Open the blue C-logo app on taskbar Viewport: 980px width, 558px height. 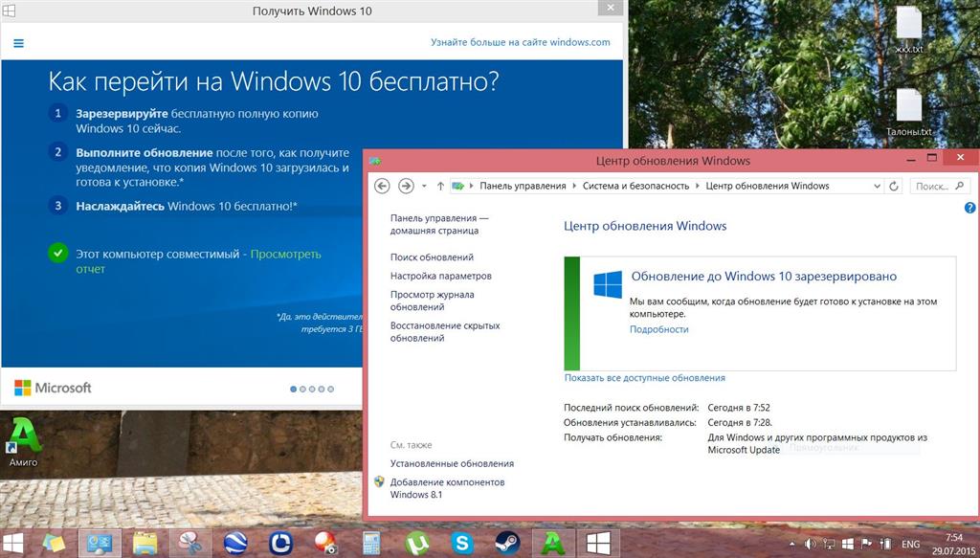(280, 543)
